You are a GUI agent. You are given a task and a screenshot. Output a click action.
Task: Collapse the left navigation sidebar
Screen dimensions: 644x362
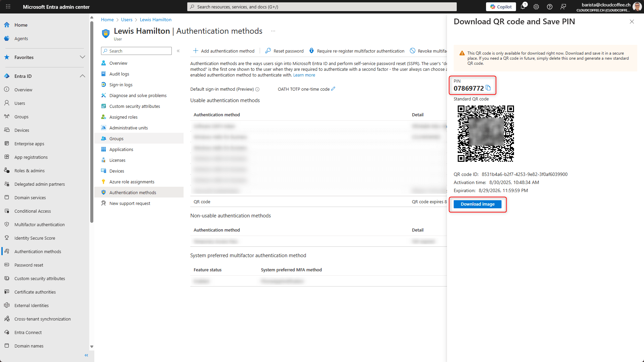(x=86, y=355)
